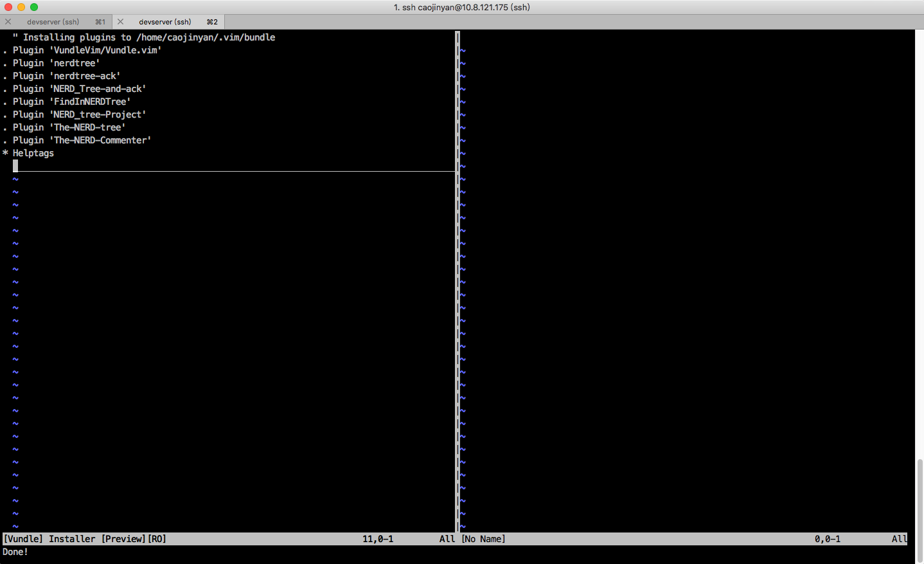Click the 0,0-1 position in right status line

tap(828, 539)
